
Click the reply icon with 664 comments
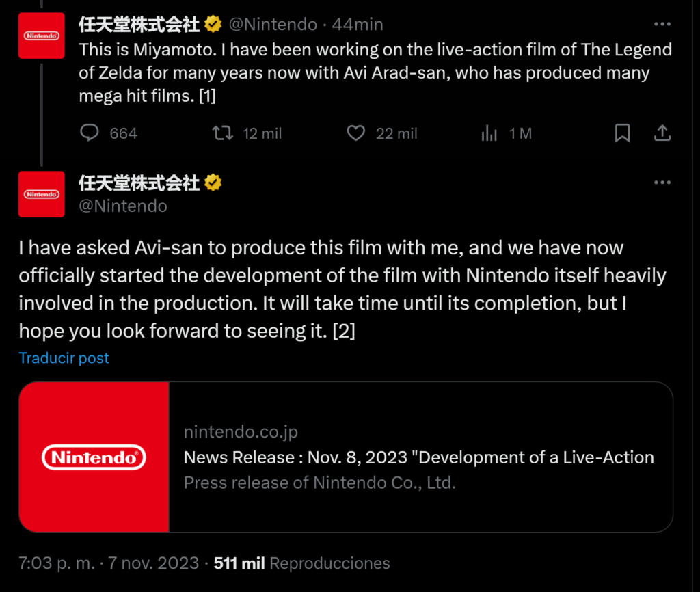coord(90,133)
